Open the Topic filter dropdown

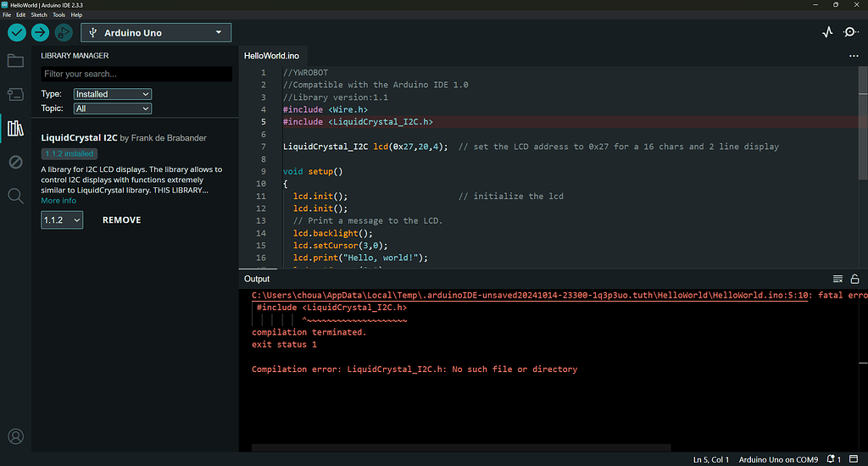click(x=112, y=108)
